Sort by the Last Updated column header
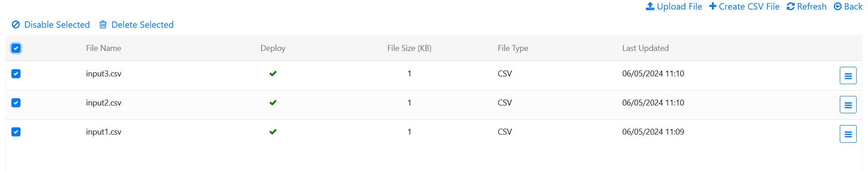Viewport: 868px width, 171px height. click(x=645, y=48)
